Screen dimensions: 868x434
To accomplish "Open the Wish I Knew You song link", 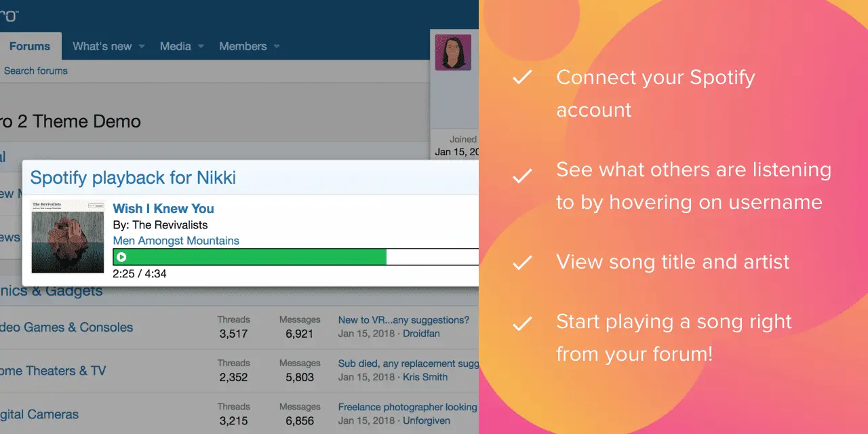I will pyautogui.click(x=163, y=208).
